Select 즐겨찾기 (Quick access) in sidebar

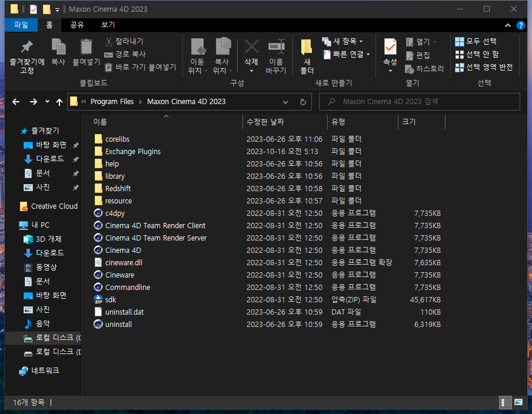pyautogui.click(x=39, y=131)
